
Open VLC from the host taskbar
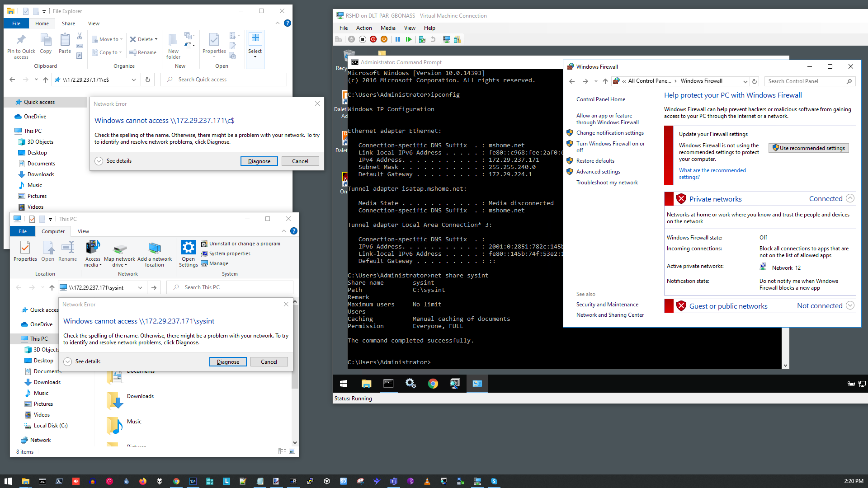point(427,481)
